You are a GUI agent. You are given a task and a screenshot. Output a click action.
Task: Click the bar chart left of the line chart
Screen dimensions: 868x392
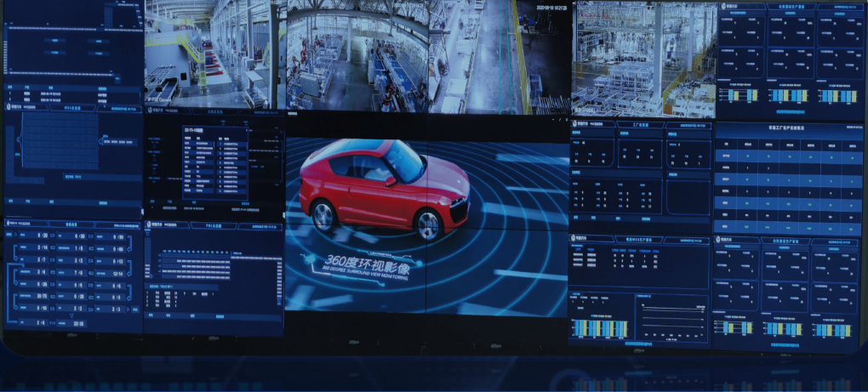coord(600,327)
